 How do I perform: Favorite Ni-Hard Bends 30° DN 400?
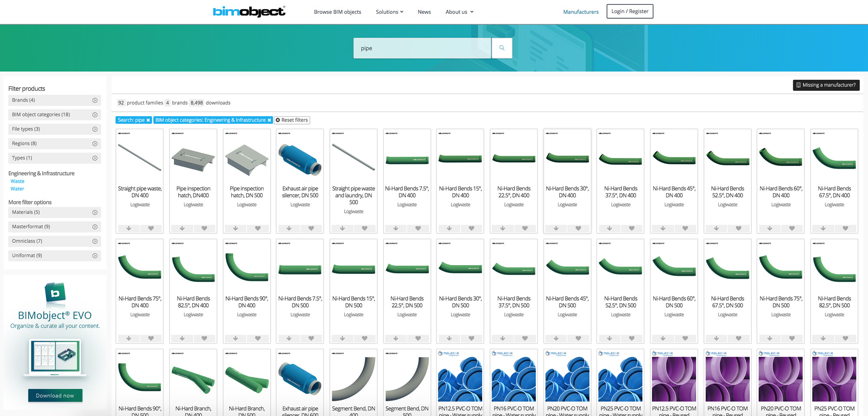[578, 228]
